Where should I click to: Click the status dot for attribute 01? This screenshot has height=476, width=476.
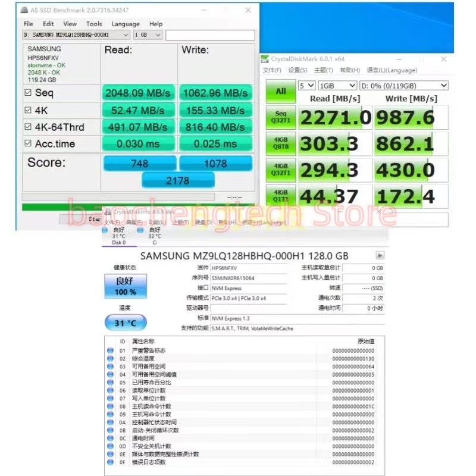(x=110, y=350)
